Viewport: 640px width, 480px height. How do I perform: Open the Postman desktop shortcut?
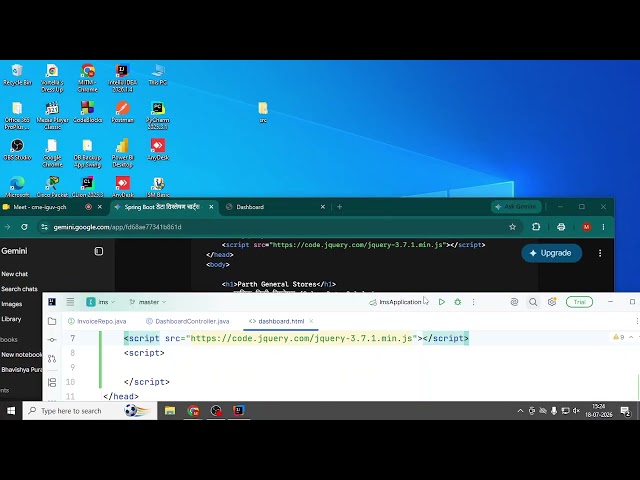pyautogui.click(x=122, y=112)
